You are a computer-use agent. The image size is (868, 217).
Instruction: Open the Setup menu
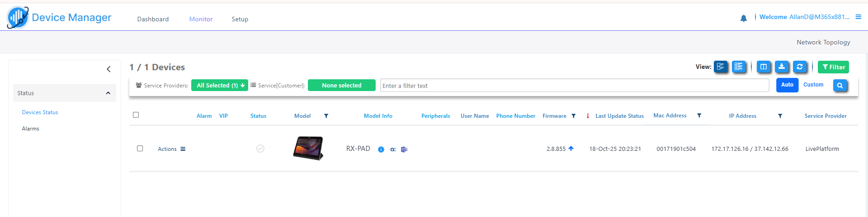tap(240, 19)
